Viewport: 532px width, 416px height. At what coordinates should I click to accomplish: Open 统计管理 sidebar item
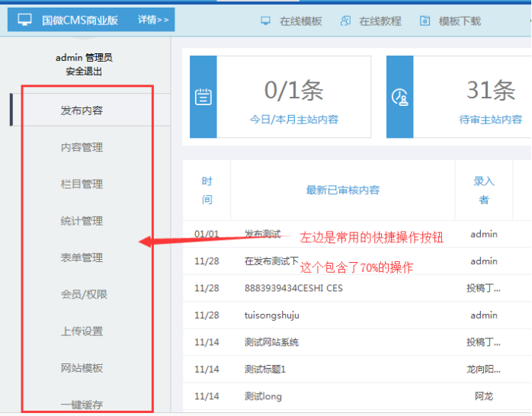(x=82, y=221)
